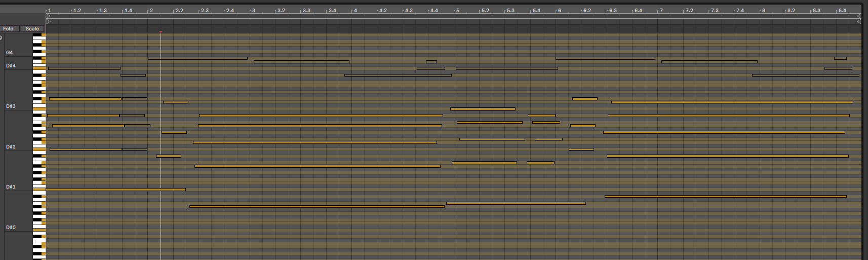Click beat 1.3 in the ruler
Screen dimensions: 868x260
tap(103, 10)
